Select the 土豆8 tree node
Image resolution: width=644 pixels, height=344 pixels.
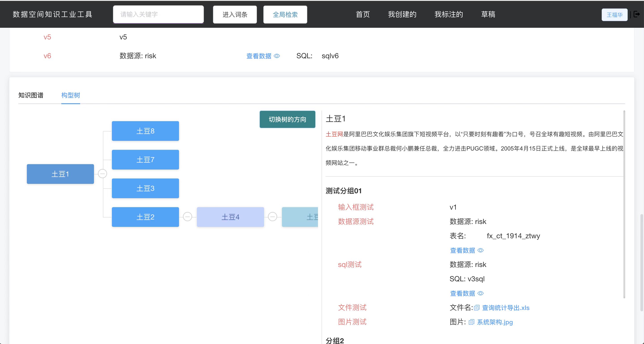click(145, 131)
